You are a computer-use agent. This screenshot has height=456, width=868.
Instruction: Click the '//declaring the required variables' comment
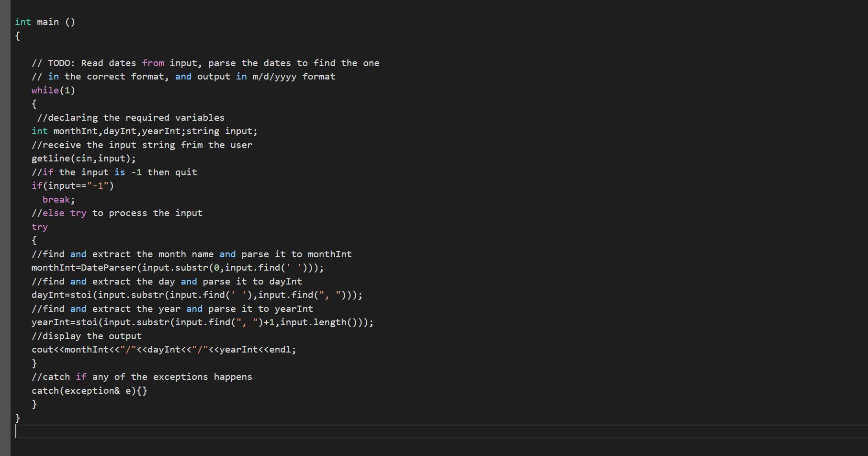(x=130, y=118)
